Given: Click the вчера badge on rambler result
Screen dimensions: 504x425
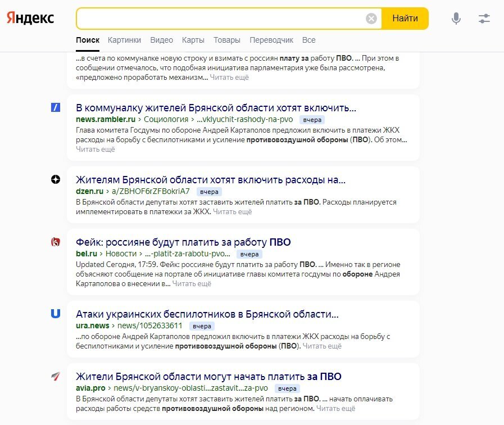Looking at the screenshot, I should point(312,120).
